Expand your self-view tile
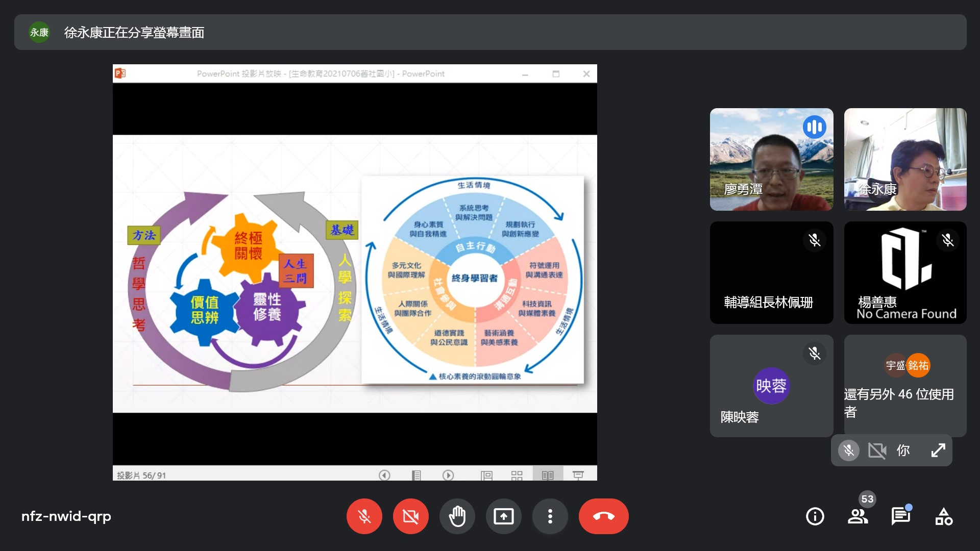This screenshot has width=980, height=551. coord(938,450)
